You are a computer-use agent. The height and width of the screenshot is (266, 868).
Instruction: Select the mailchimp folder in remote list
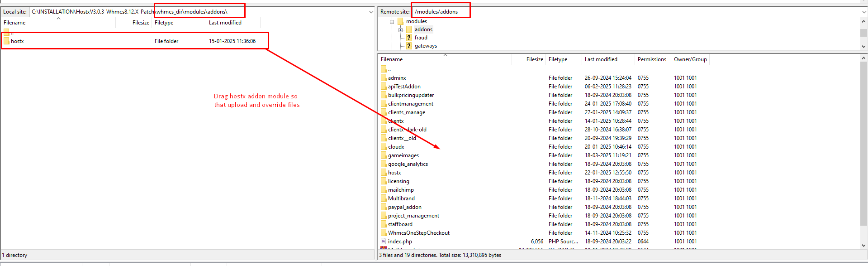point(401,190)
